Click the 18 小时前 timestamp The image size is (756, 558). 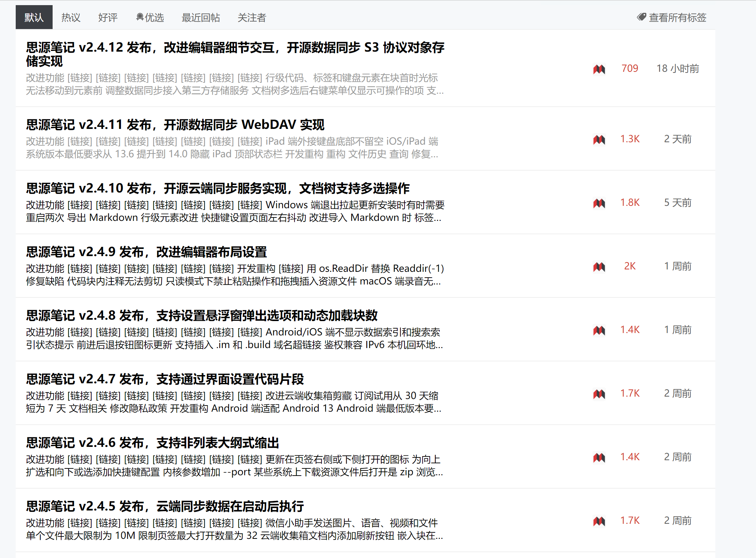point(678,68)
